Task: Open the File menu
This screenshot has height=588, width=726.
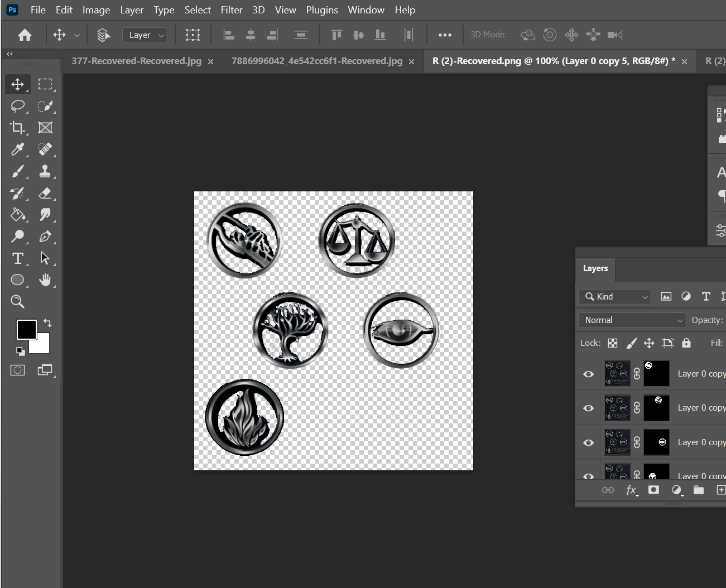Action: pos(38,10)
